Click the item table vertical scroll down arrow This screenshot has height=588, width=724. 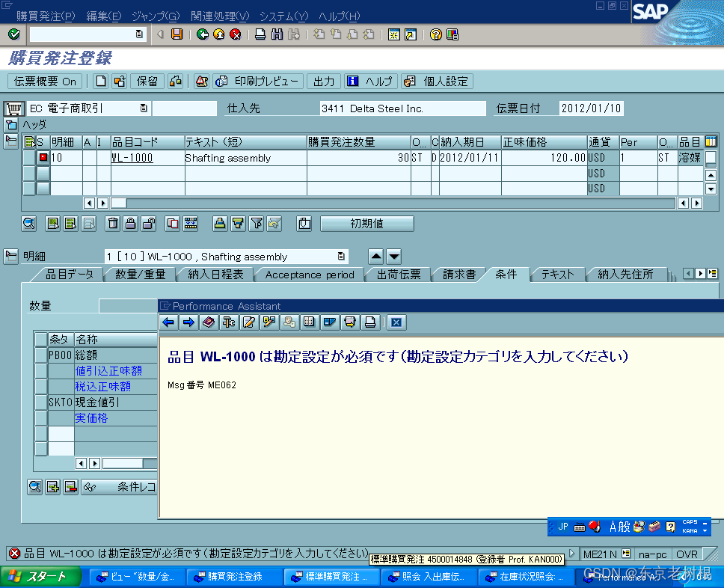tap(711, 189)
